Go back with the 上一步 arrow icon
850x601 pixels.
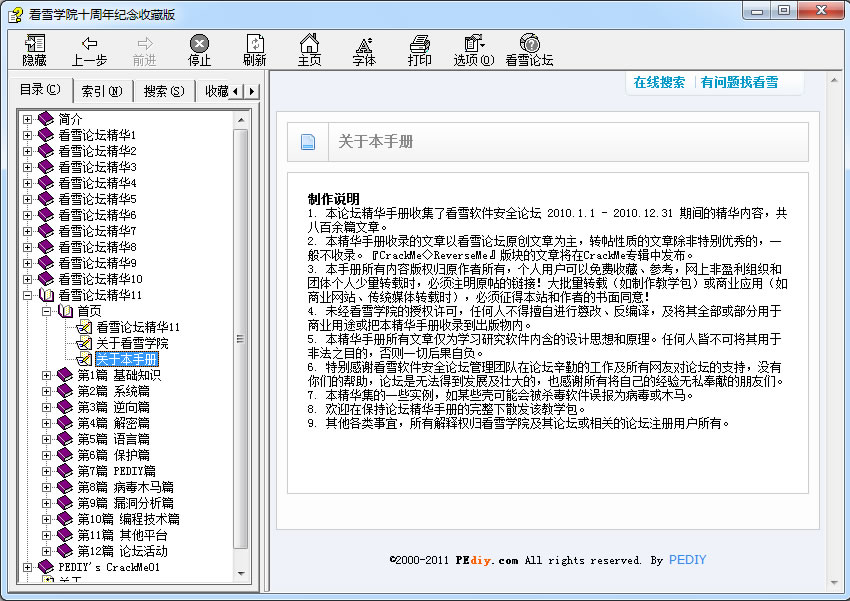[x=89, y=43]
